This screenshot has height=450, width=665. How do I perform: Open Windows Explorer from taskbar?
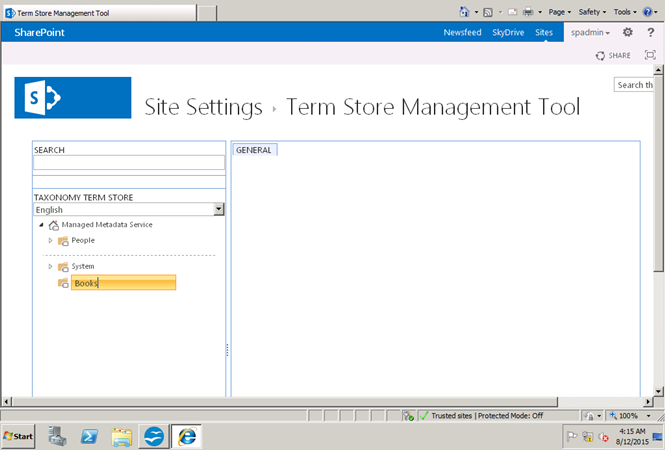click(122, 436)
